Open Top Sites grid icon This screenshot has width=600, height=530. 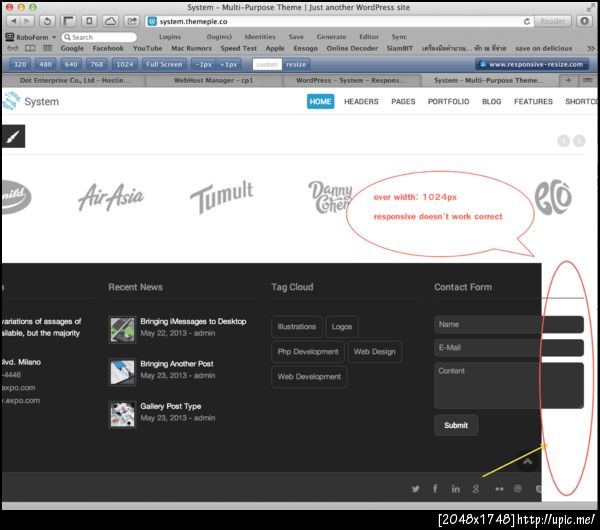click(x=47, y=48)
